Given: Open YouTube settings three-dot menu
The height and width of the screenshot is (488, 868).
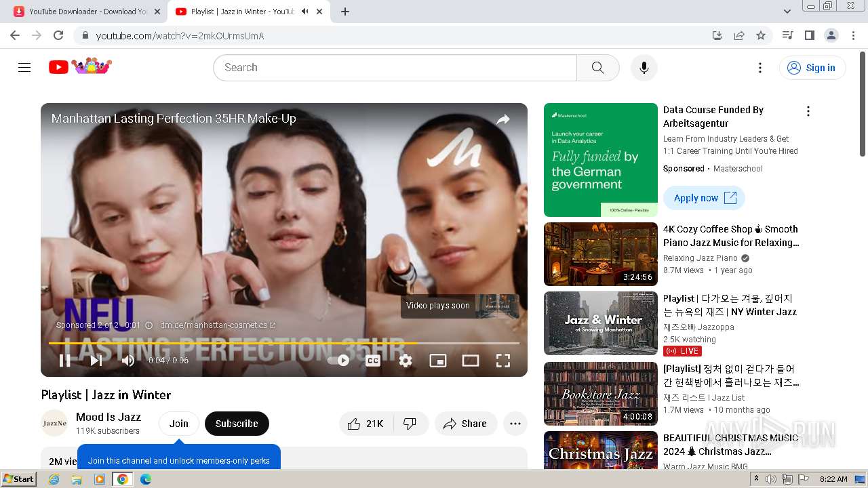Looking at the screenshot, I should pyautogui.click(x=760, y=68).
